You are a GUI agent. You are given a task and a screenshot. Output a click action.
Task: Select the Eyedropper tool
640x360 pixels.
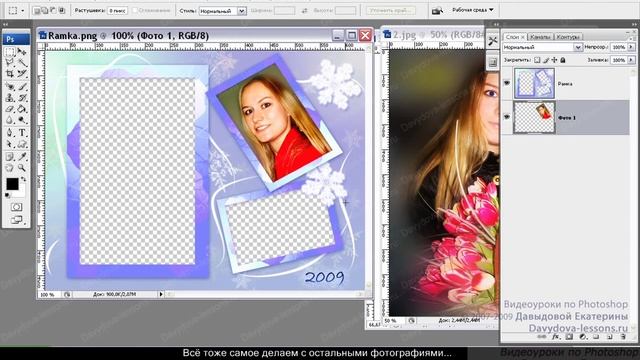pos(22,157)
